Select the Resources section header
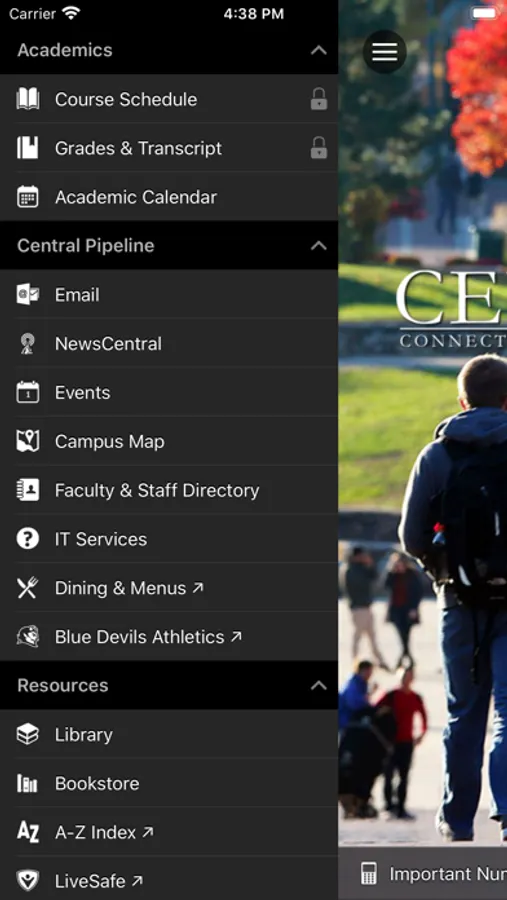 169,685
